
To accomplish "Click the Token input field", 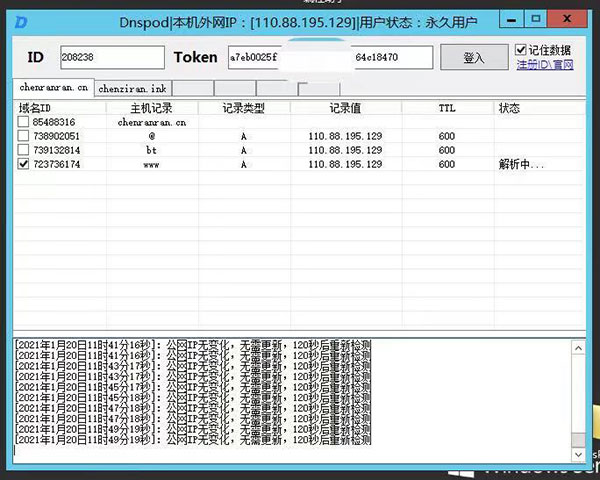I will pos(330,58).
